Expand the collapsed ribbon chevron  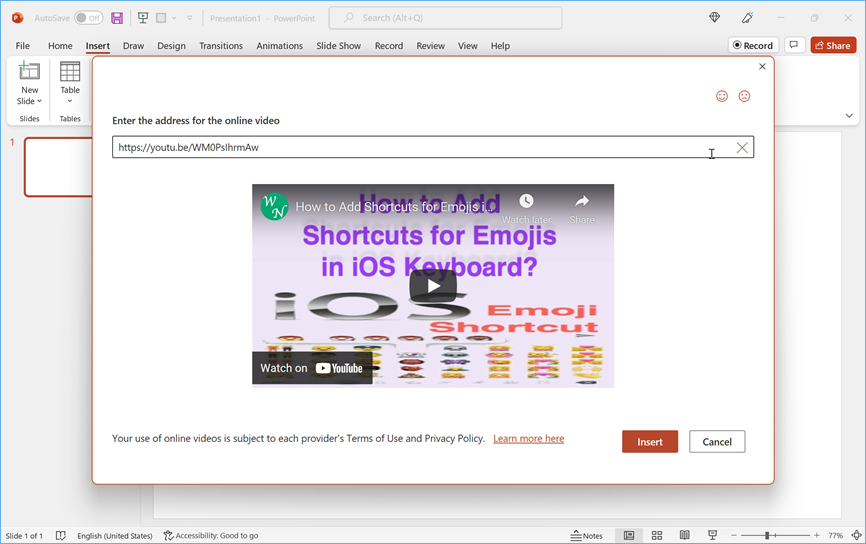pyautogui.click(x=849, y=116)
